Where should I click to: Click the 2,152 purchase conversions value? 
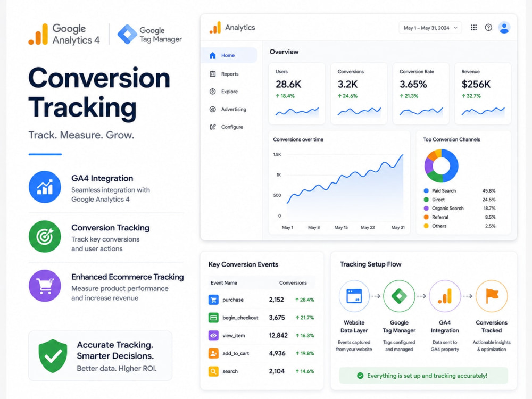coord(276,300)
